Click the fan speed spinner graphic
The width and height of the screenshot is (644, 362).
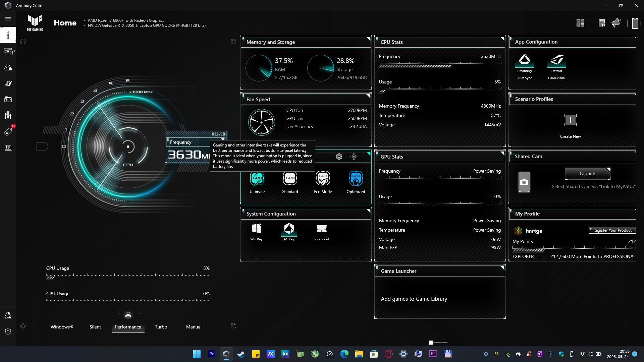(262, 122)
